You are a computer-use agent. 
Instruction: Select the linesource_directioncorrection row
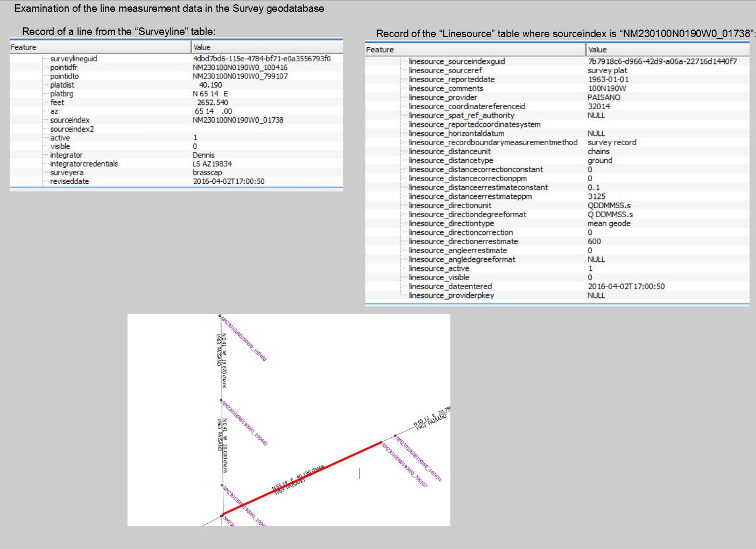557,232
